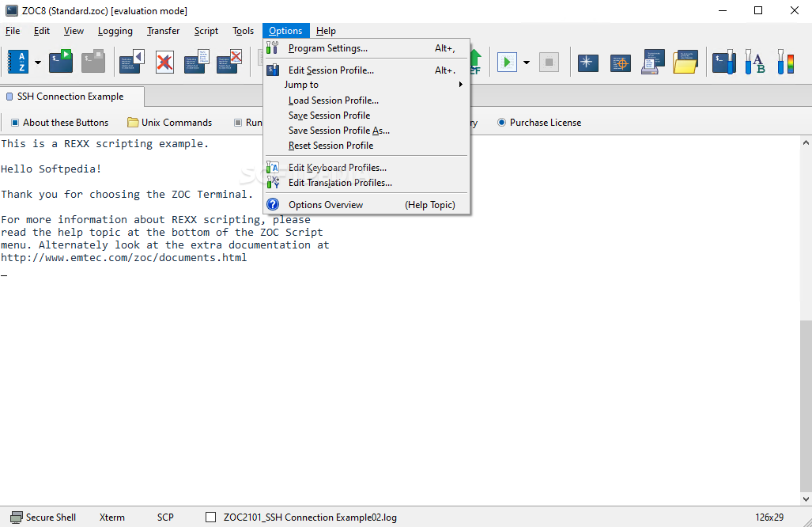Image resolution: width=812 pixels, height=527 pixels.
Task: Open Options Overview help topic
Action: pyautogui.click(x=367, y=205)
